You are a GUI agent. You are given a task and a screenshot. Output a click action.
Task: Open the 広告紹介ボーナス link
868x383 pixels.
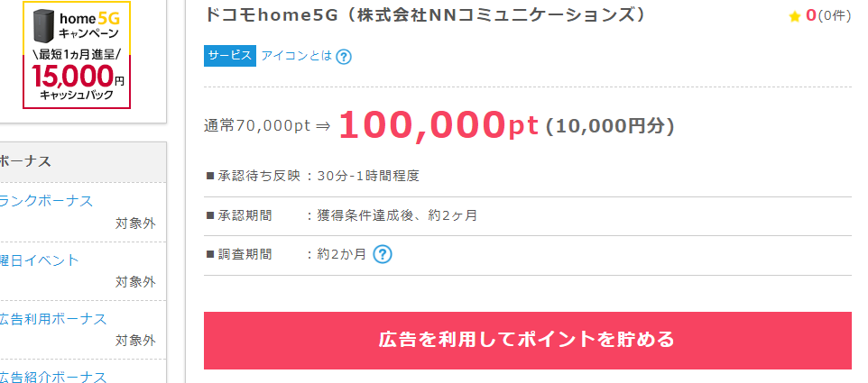click(53, 377)
